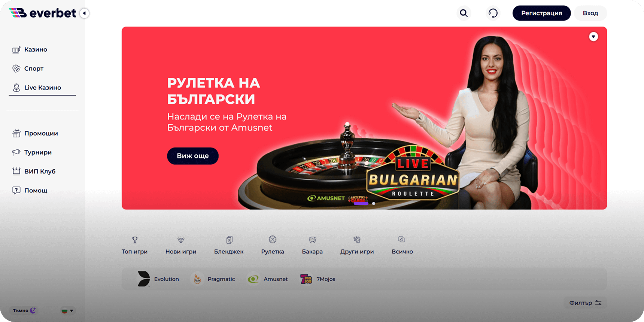Image resolution: width=644 pixels, height=322 pixels.
Task: Collapse the sidebar with arrow button
Action: (84, 13)
